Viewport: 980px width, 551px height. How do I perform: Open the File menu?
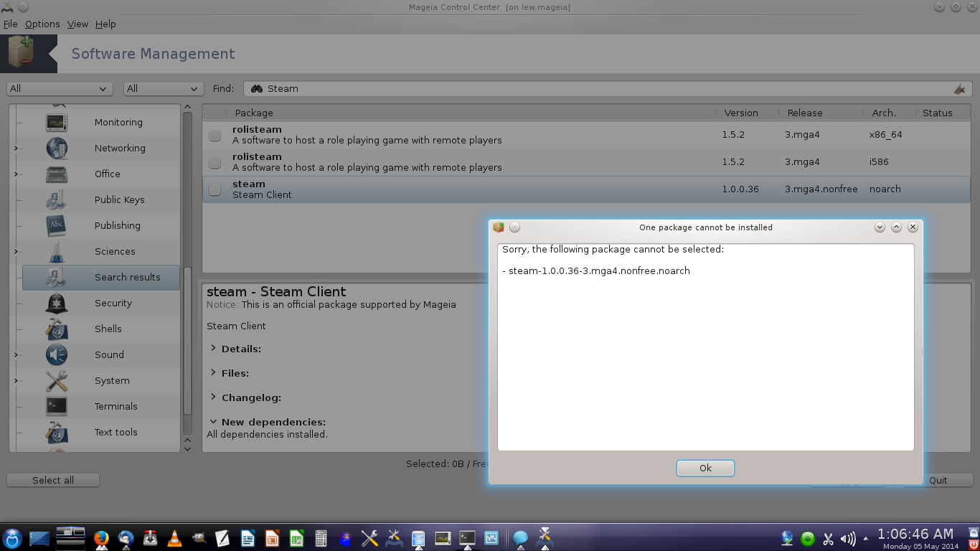10,24
